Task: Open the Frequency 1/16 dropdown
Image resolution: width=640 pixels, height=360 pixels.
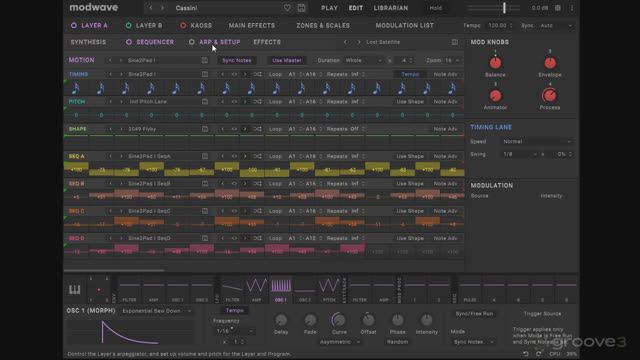Action: tap(234, 331)
